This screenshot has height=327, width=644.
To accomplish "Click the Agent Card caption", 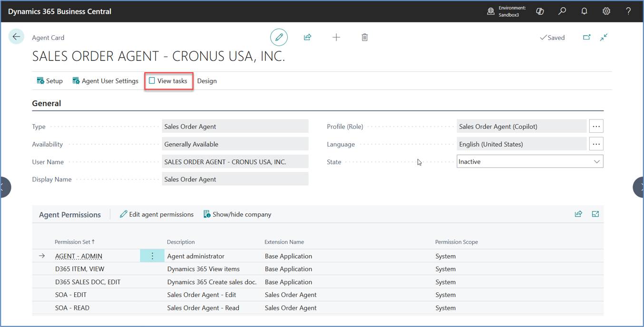I will 48,38.
